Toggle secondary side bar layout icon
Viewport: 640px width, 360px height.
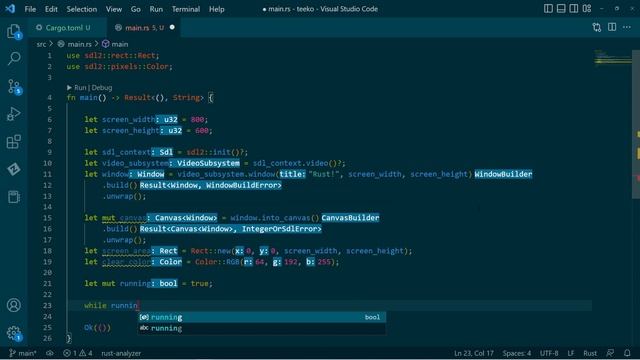point(573,9)
